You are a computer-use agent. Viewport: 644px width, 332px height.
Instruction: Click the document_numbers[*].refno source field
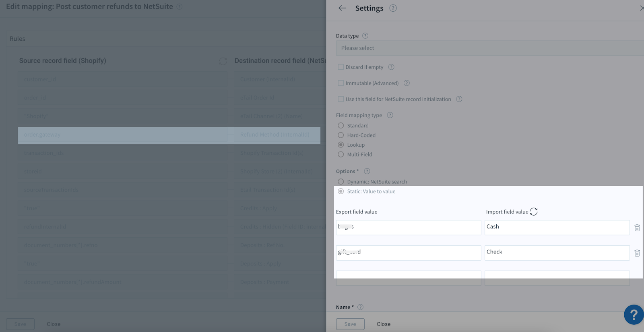point(123,245)
